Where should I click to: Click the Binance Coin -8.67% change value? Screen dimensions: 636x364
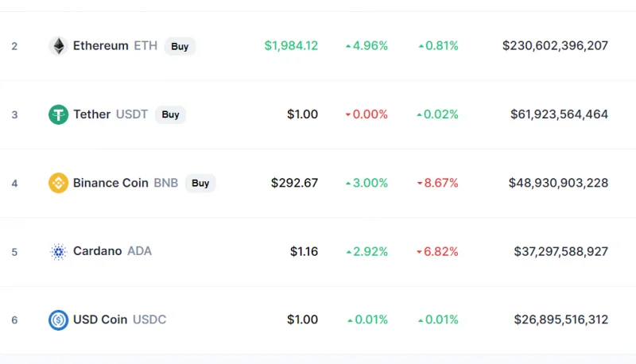438,183
